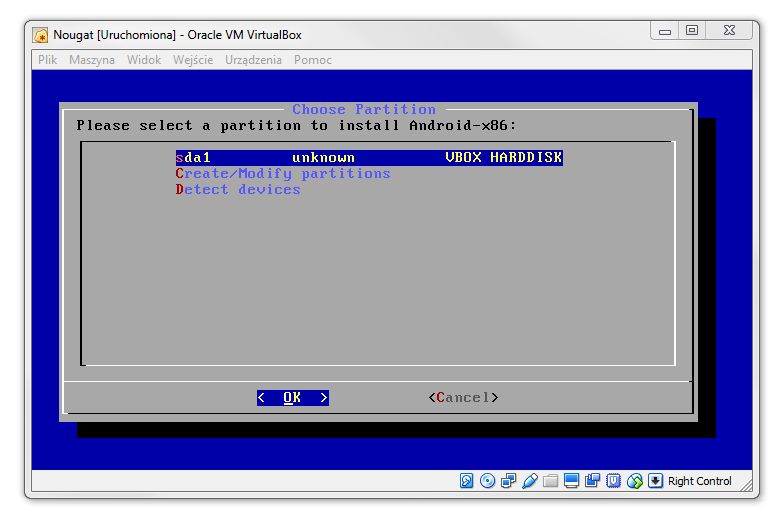Choose Create/Modify partitions option
Image resolution: width=783 pixels, height=520 pixels.
[283, 173]
